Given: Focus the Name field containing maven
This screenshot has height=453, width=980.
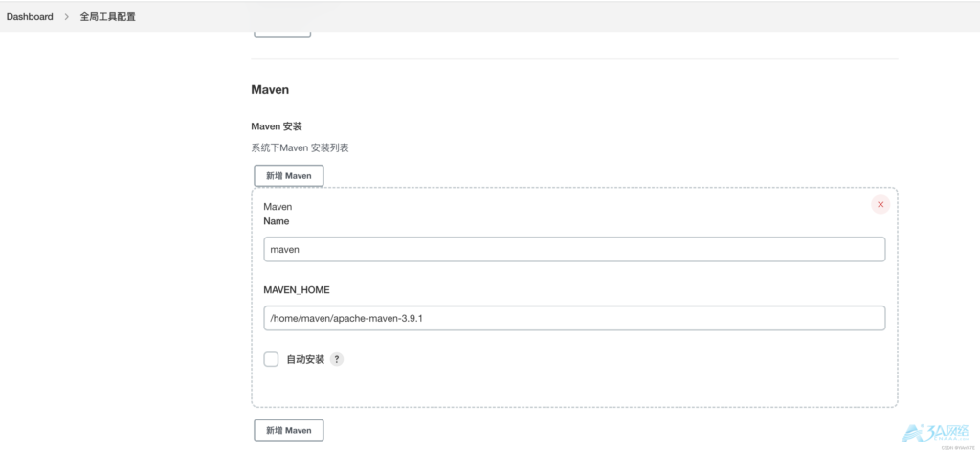Looking at the screenshot, I should [x=574, y=249].
